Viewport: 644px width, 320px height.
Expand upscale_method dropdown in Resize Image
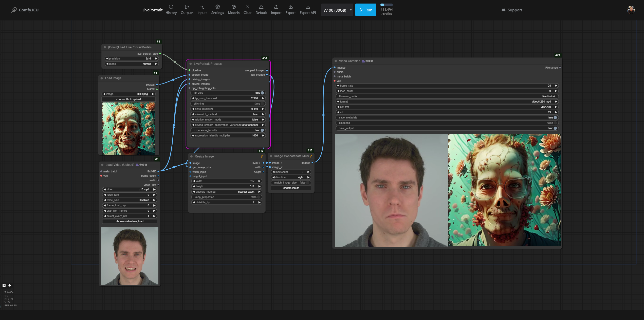click(x=225, y=192)
